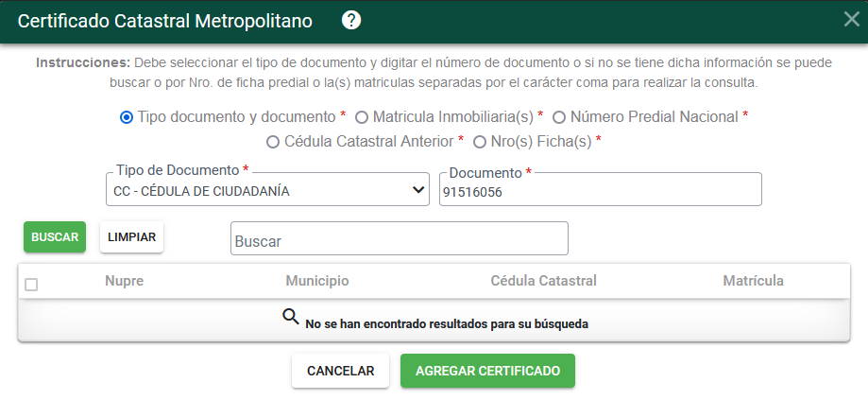The height and width of the screenshot is (400, 868).
Task: Sort by the Municipio column header
Action: (x=317, y=281)
